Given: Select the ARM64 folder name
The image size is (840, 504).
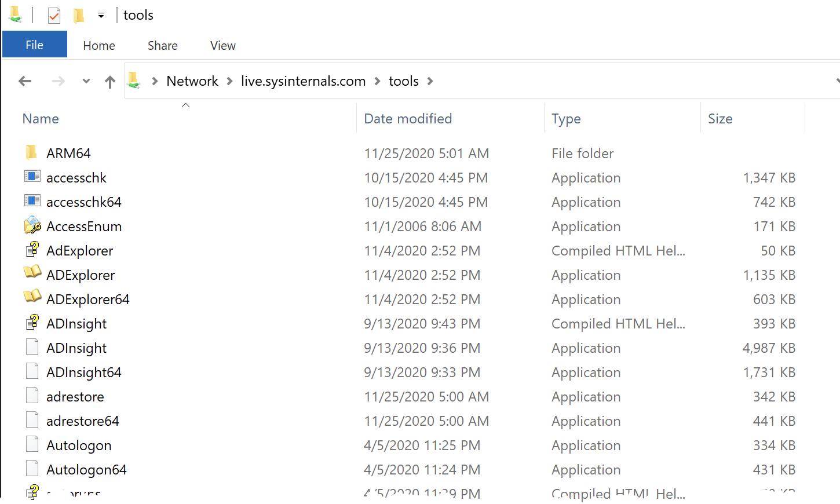Looking at the screenshot, I should coord(68,154).
